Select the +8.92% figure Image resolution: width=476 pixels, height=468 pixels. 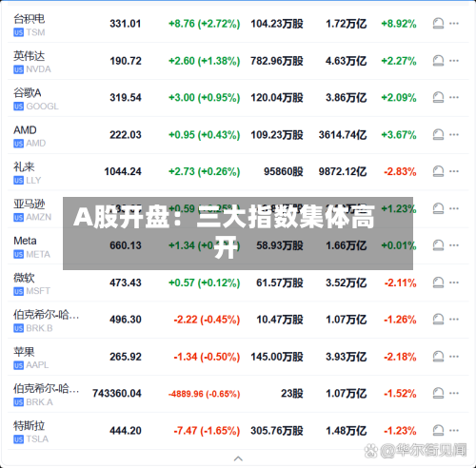399,24
